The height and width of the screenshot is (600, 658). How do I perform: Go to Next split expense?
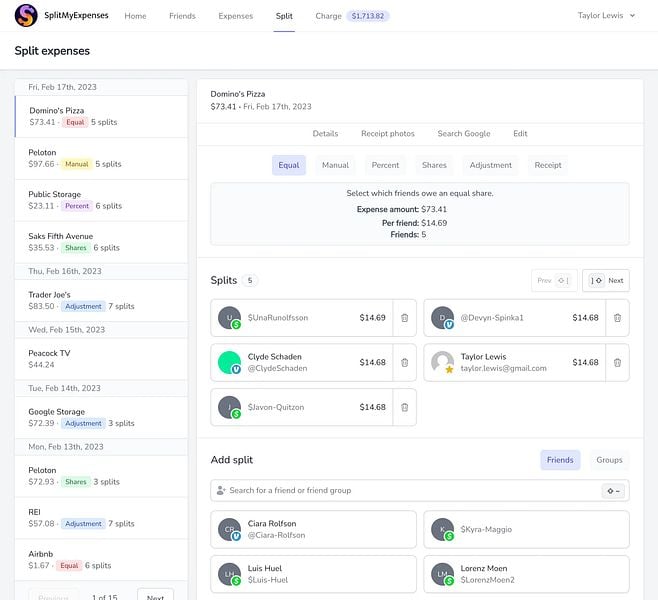(606, 280)
